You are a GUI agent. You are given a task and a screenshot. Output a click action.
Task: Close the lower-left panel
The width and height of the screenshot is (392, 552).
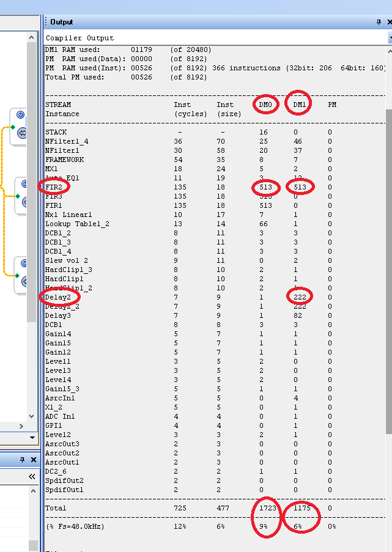pos(34,460)
